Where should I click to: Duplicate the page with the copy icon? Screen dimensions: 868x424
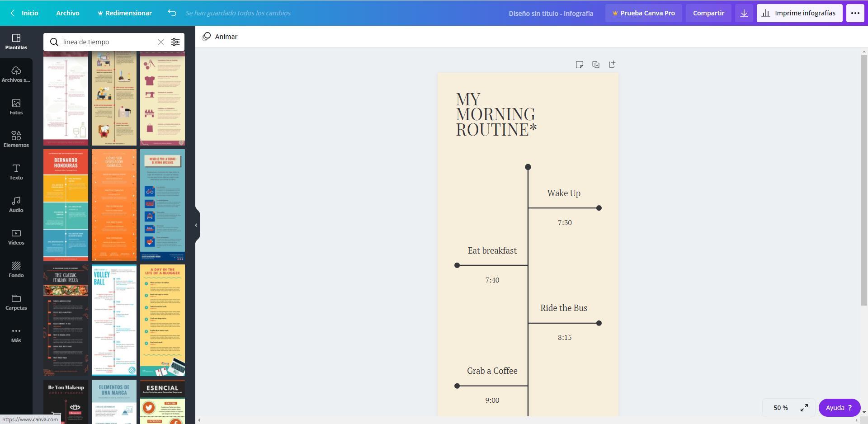[595, 65]
